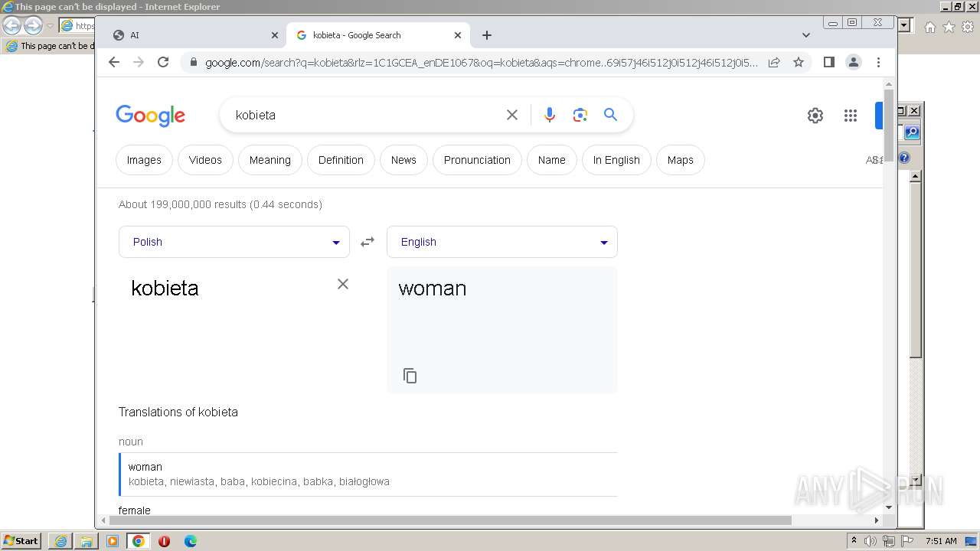Image resolution: width=980 pixels, height=551 pixels.
Task: Click the woman translation row
Action: tap(368, 474)
